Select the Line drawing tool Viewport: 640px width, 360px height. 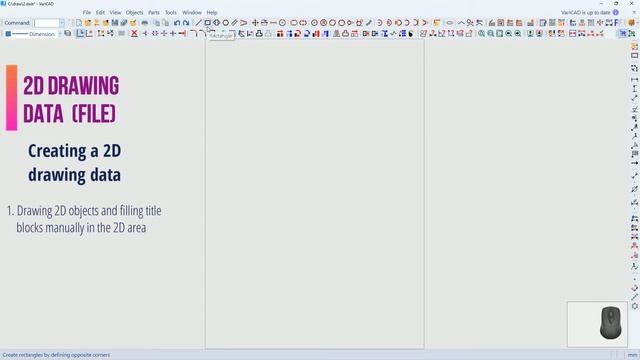click(198, 23)
